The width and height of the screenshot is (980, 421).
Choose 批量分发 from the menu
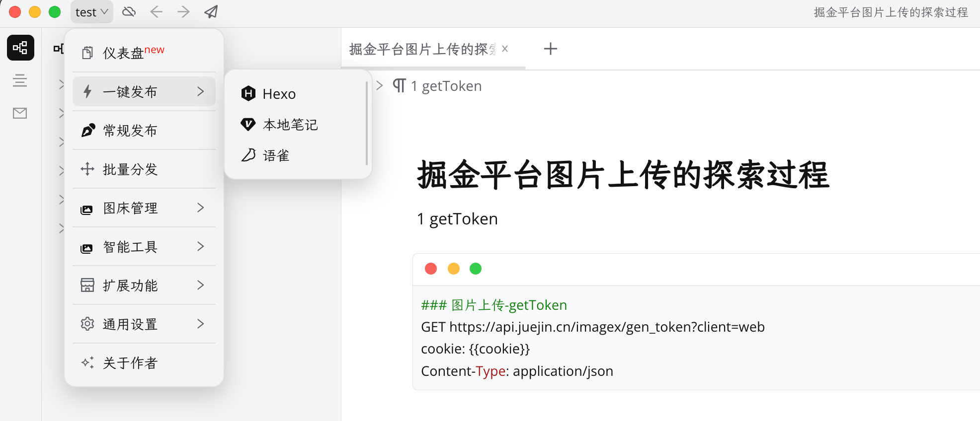[144, 169]
